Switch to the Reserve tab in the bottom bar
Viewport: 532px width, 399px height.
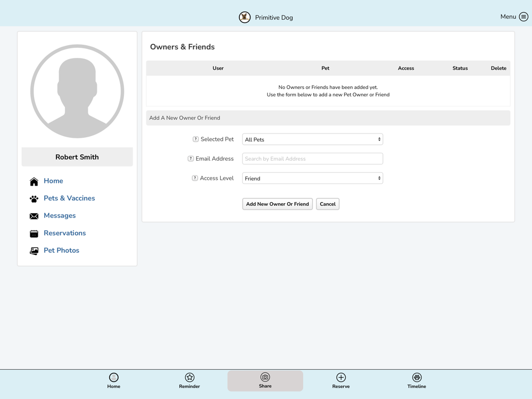coord(341,381)
